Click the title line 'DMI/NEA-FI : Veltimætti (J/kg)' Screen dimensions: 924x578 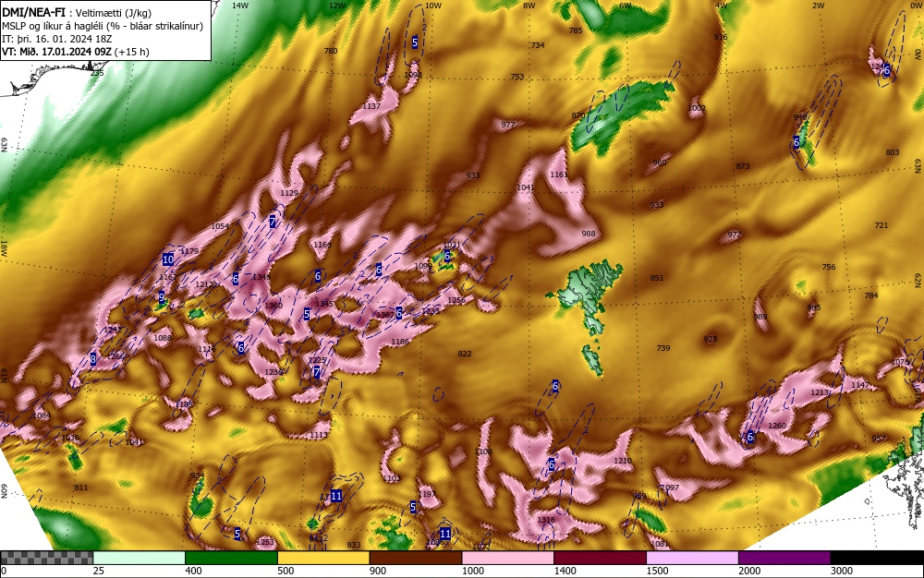coord(77,14)
